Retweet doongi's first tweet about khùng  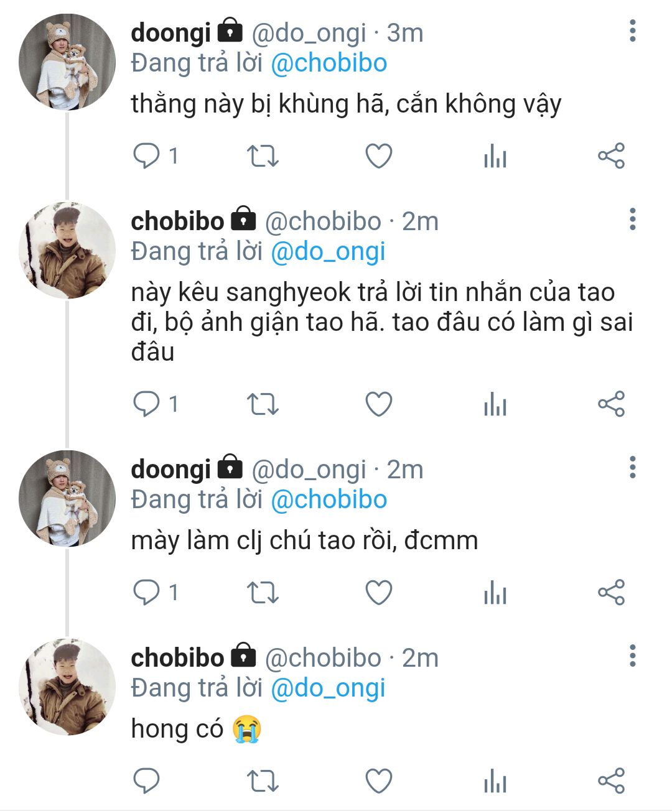(x=263, y=156)
